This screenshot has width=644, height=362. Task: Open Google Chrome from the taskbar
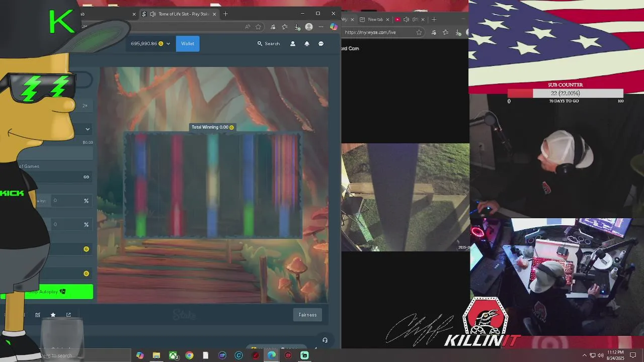[x=189, y=355]
